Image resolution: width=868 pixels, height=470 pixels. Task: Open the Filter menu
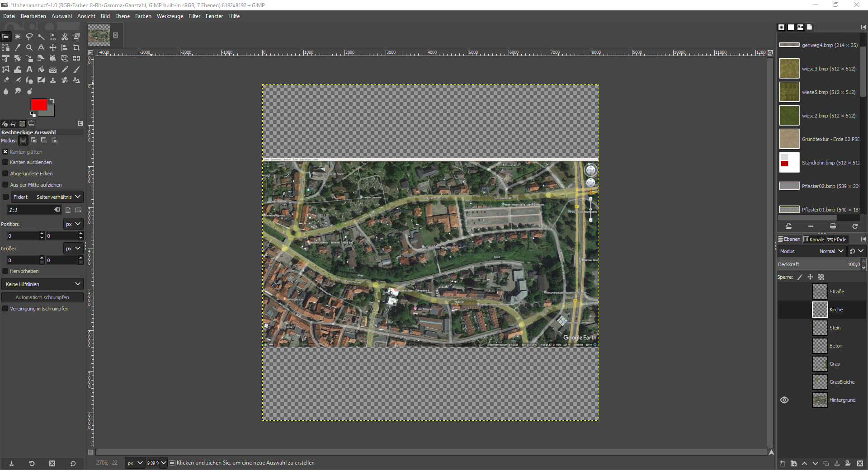pos(194,16)
